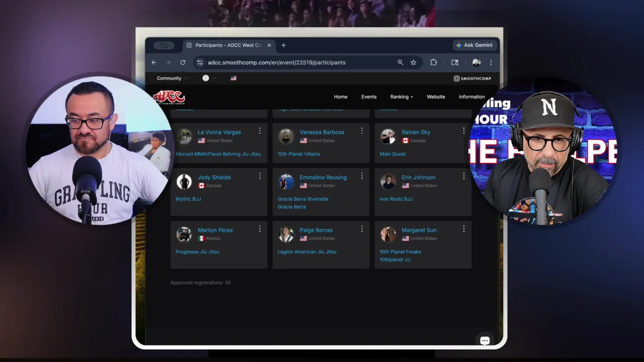The height and width of the screenshot is (362, 644).
Task: Open 10thplanet JJ affiliation link
Action: coord(395,260)
